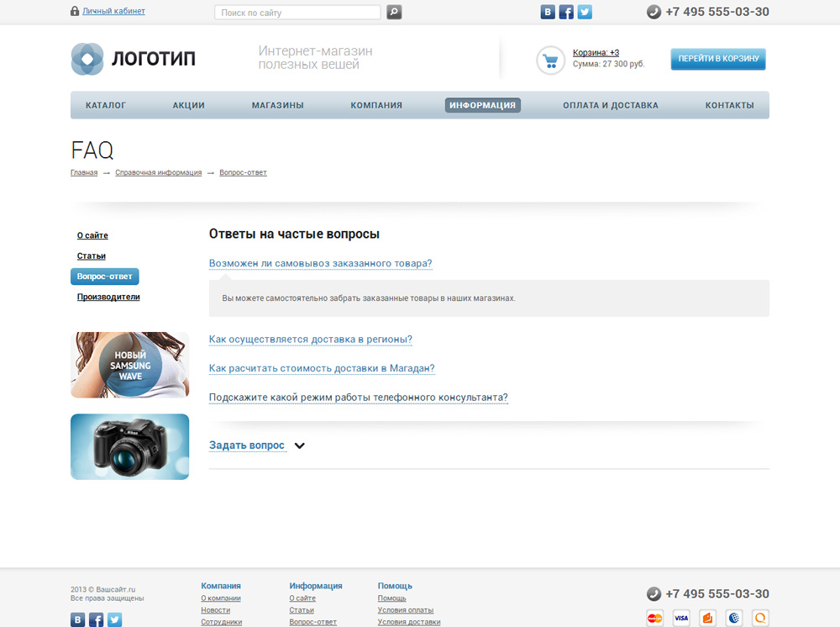Click the shopping cart icon

[x=551, y=61]
